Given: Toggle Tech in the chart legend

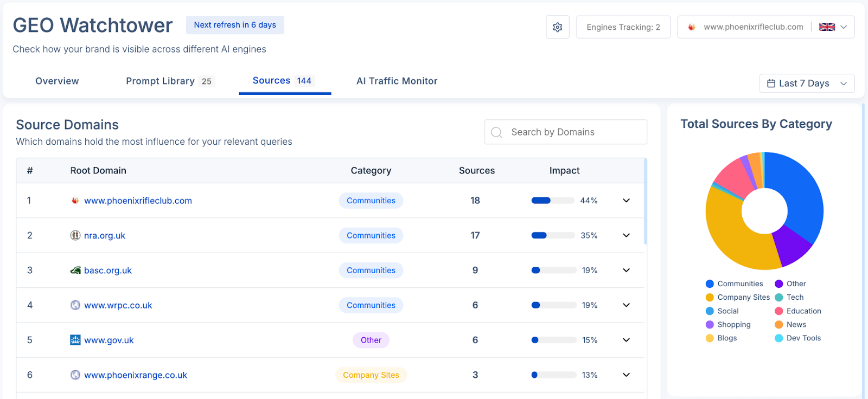Looking at the screenshot, I should click(x=789, y=297).
